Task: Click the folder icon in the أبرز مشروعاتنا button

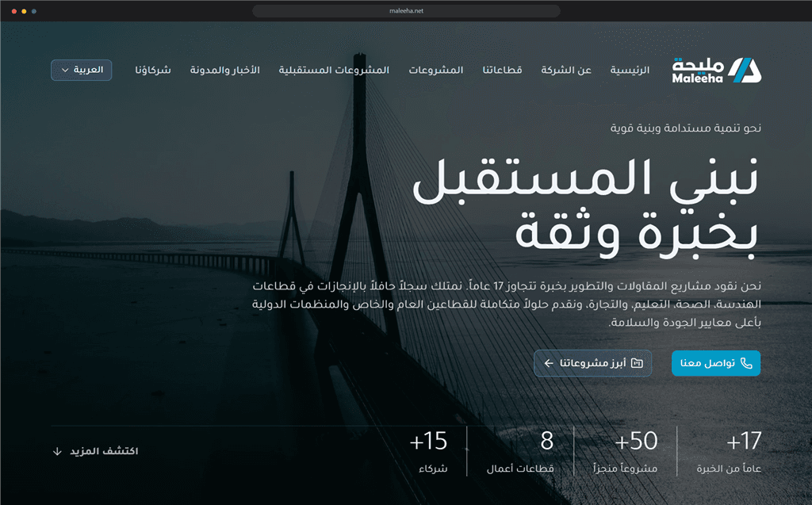Action: [637, 363]
